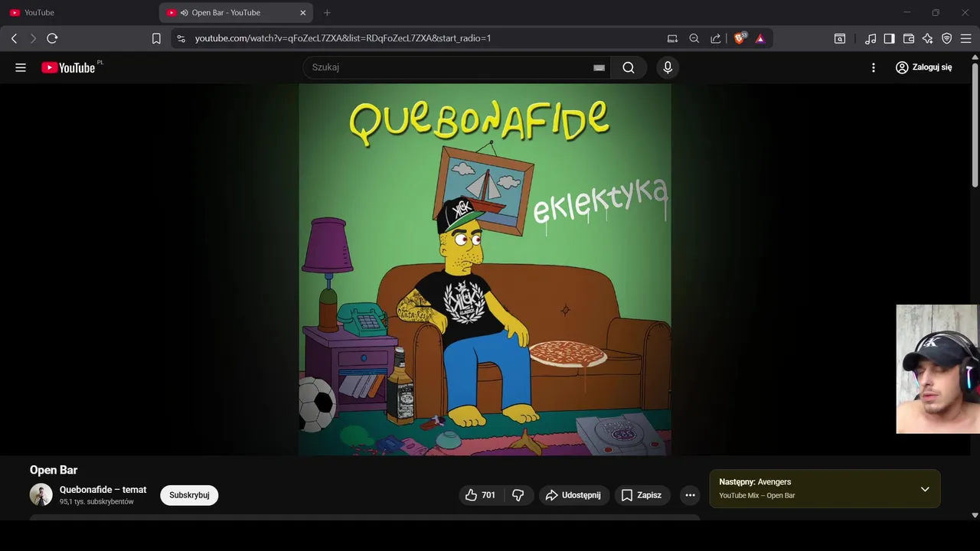This screenshot has width=980, height=551.
Task: Dislike the video with thumbs down
Action: (518, 495)
